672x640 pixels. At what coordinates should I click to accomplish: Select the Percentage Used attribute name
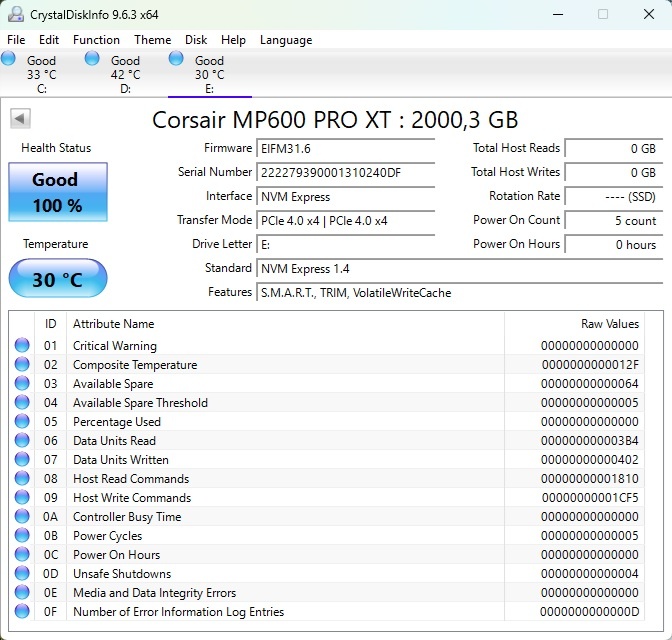tap(117, 422)
